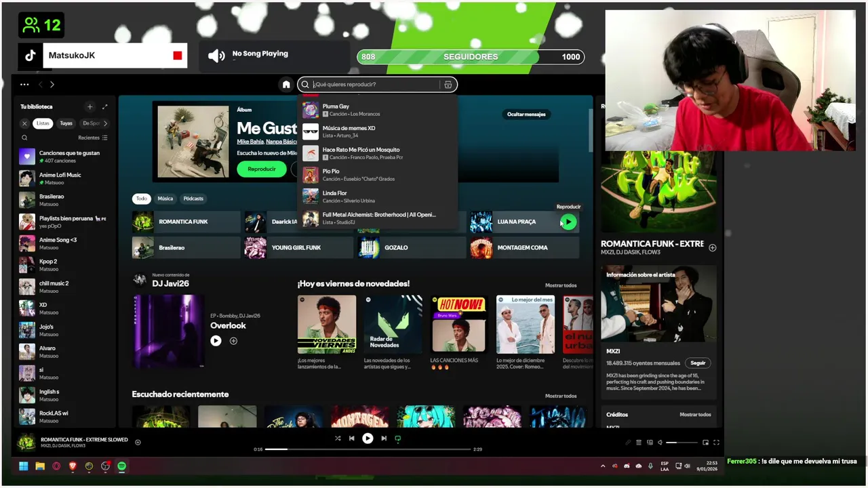Viewport: 868px width, 488px height.
Task: Open the Recientes sort dropdown
Action: tap(93, 138)
